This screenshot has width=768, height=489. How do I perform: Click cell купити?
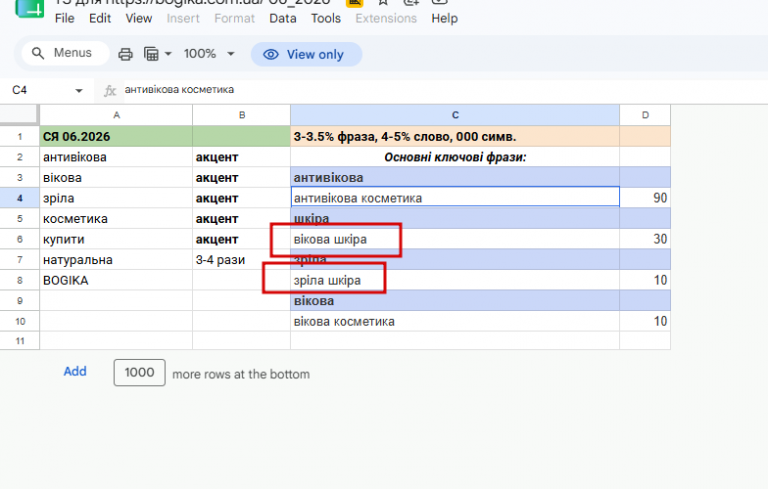tap(116, 239)
